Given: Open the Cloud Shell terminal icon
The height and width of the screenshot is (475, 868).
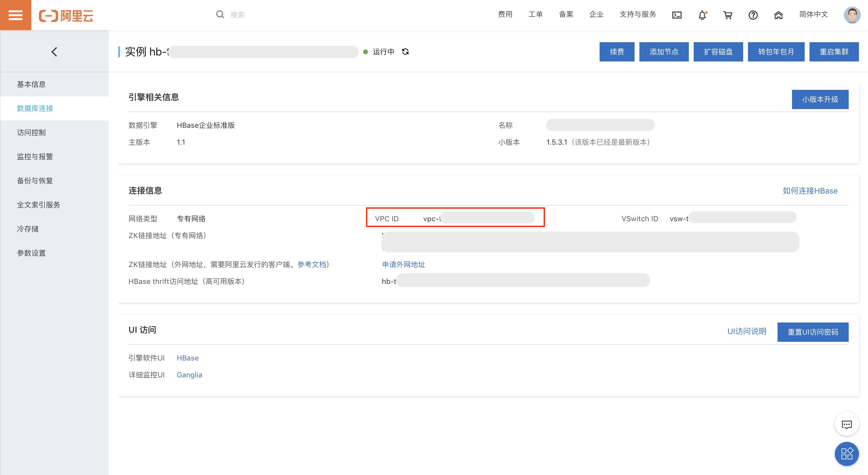Looking at the screenshot, I should (676, 15).
